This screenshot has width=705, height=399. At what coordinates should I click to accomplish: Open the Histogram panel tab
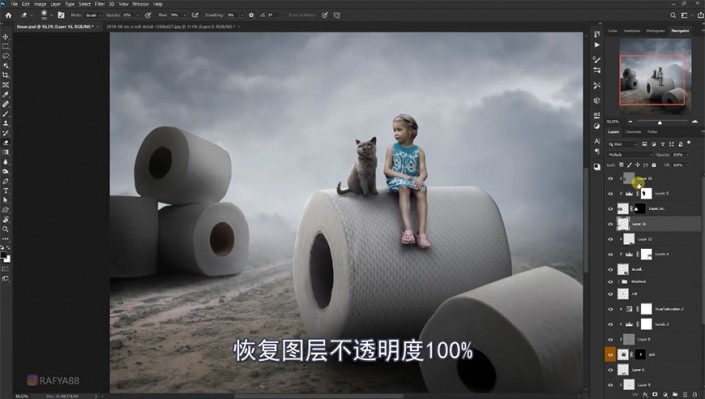coord(655,31)
